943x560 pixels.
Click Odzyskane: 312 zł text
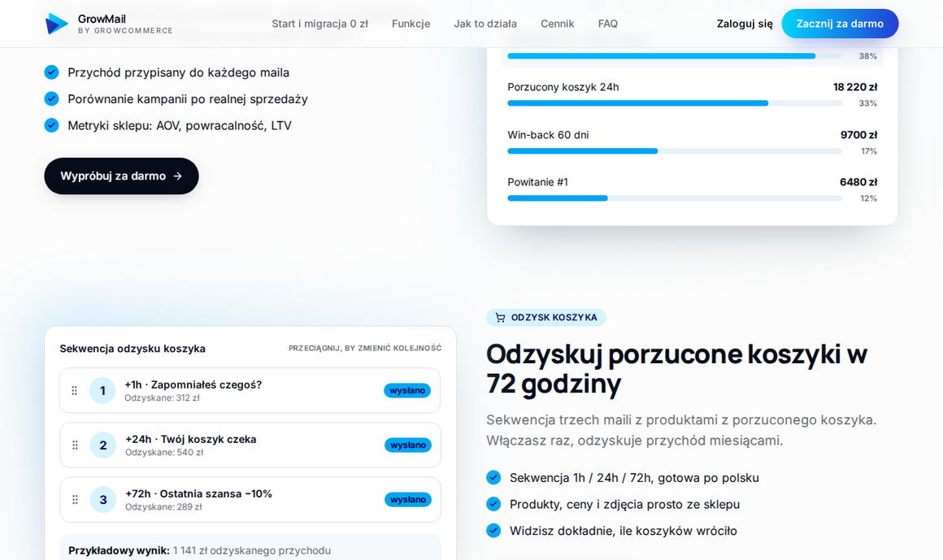point(162,397)
